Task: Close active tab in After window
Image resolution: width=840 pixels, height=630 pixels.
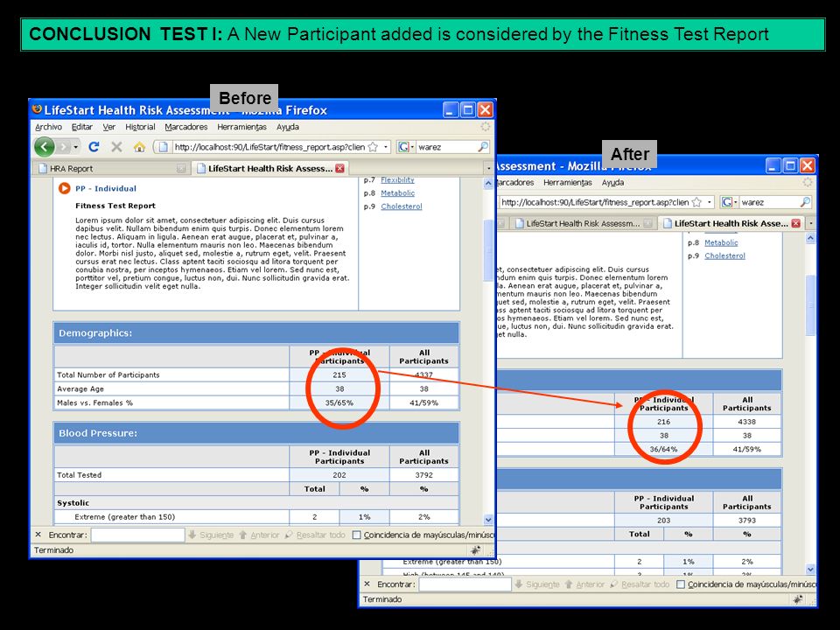Action: 796,223
